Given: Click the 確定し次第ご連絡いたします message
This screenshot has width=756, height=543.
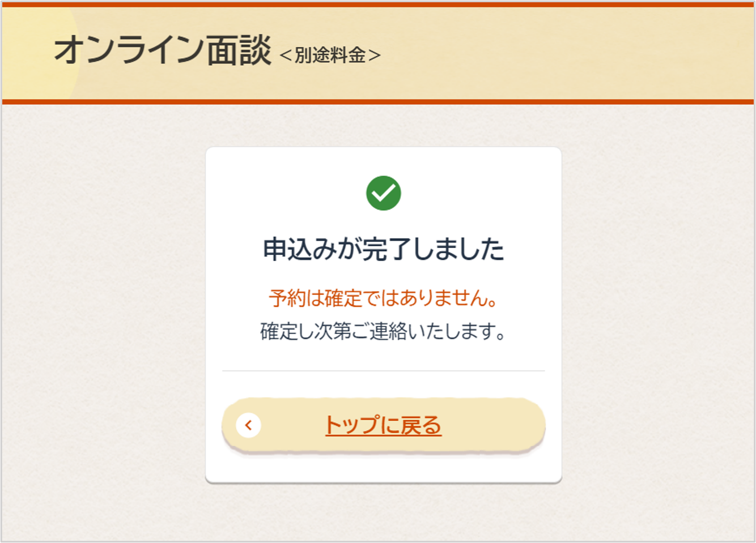Looking at the screenshot, I should (x=384, y=331).
